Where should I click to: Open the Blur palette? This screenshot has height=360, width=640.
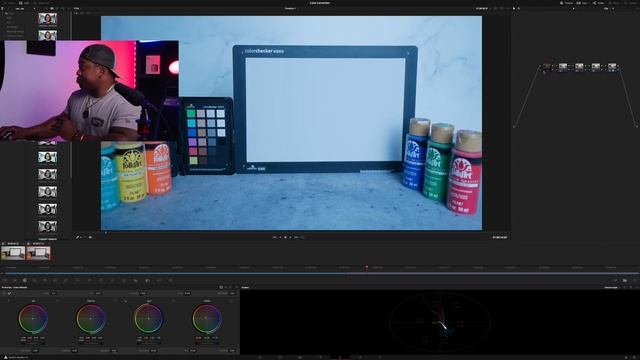pos(136,280)
